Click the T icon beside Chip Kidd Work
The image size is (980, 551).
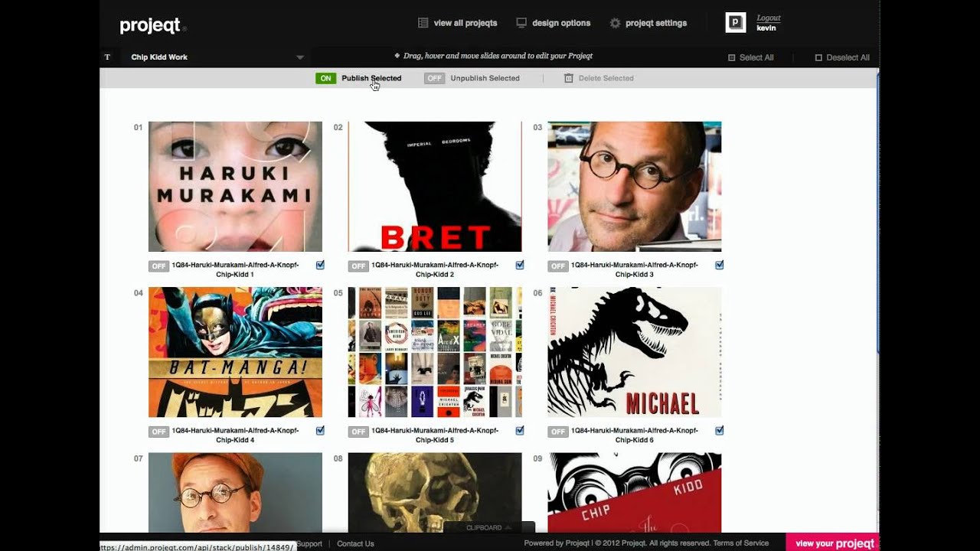pyautogui.click(x=107, y=57)
